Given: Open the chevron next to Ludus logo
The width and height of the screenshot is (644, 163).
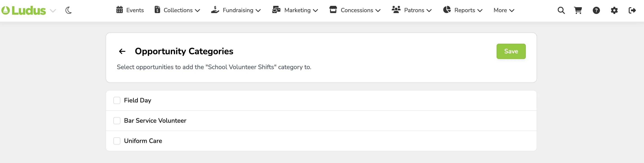Looking at the screenshot, I should 53,11.
